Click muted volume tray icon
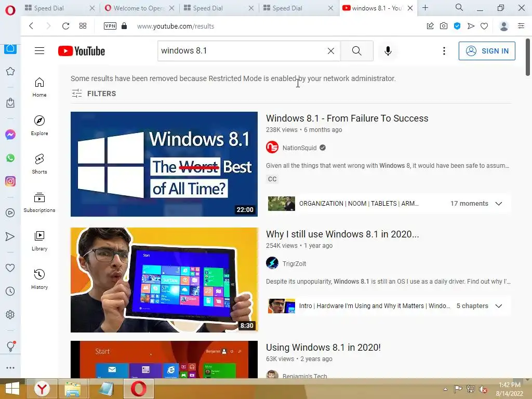Image resolution: width=532 pixels, height=399 pixels. pos(483,389)
